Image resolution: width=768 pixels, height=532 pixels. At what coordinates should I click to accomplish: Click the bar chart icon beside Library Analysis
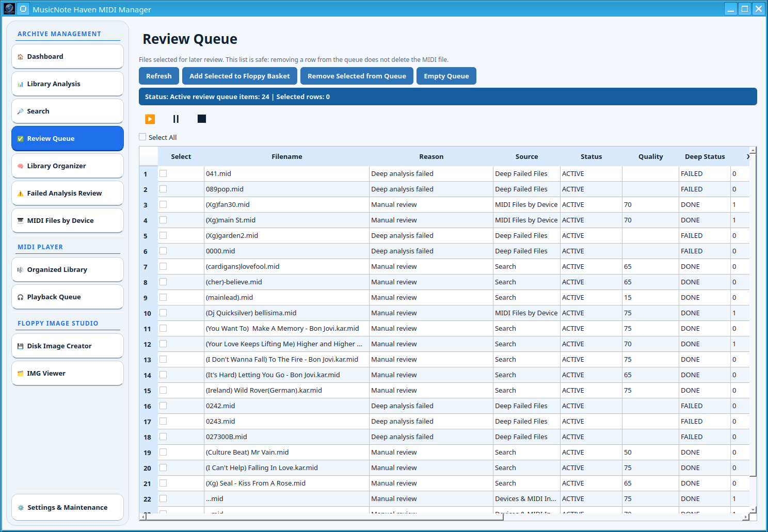click(x=21, y=84)
